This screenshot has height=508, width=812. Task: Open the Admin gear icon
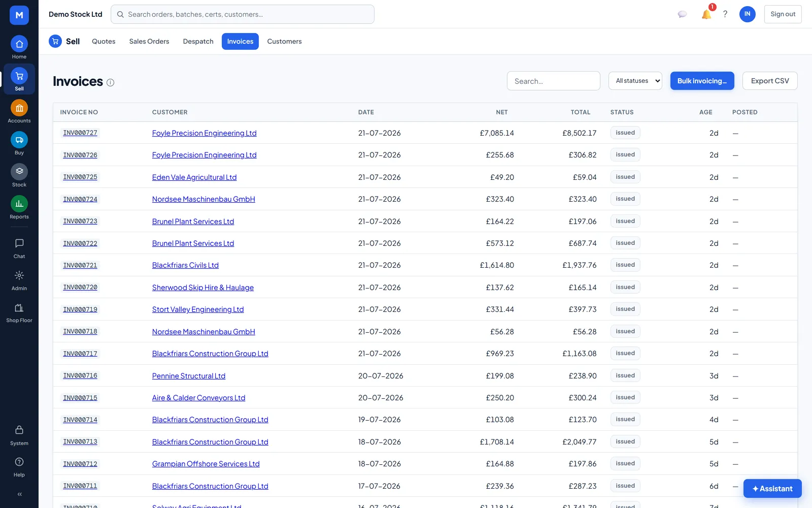pos(19,275)
